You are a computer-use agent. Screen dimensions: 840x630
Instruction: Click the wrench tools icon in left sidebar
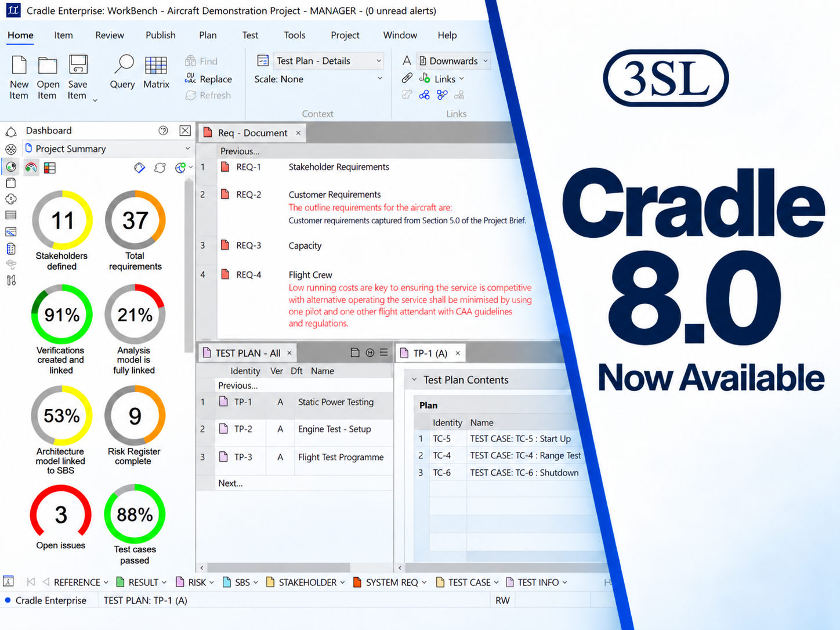click(x=11, y=280)
